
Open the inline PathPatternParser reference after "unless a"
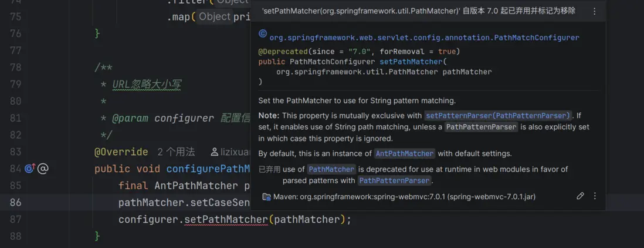tap(482, 127)
